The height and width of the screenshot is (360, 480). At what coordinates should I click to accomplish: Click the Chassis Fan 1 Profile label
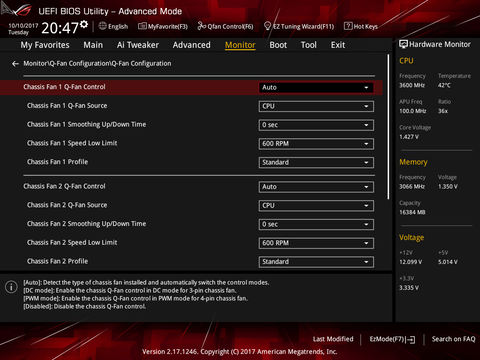click(x=58, y=162)
